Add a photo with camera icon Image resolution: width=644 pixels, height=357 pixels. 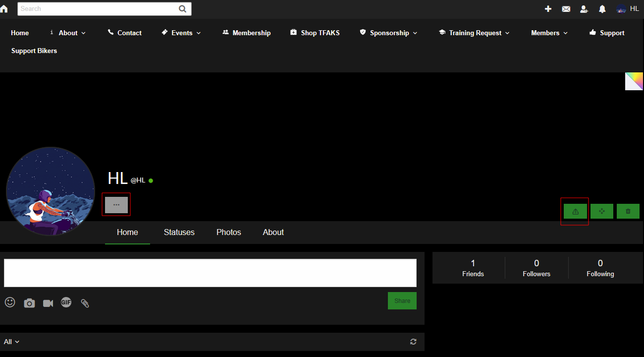(x=29, y=303)
